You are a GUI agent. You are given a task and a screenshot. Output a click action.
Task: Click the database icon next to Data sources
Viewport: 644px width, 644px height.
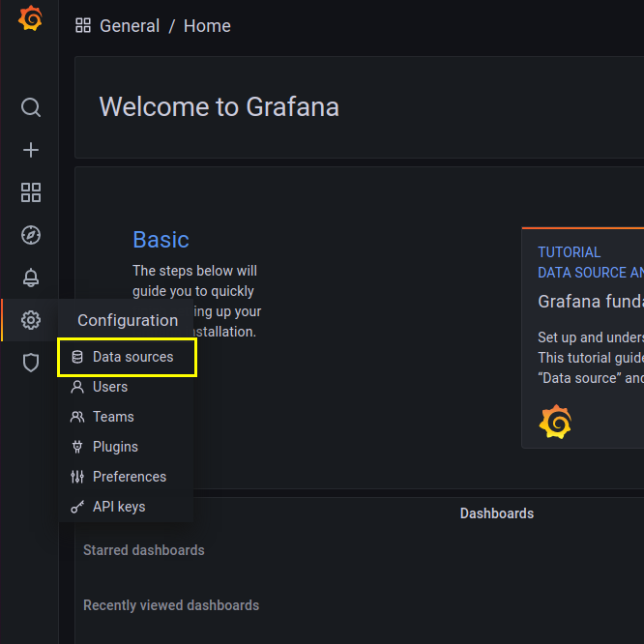point(77,357)
